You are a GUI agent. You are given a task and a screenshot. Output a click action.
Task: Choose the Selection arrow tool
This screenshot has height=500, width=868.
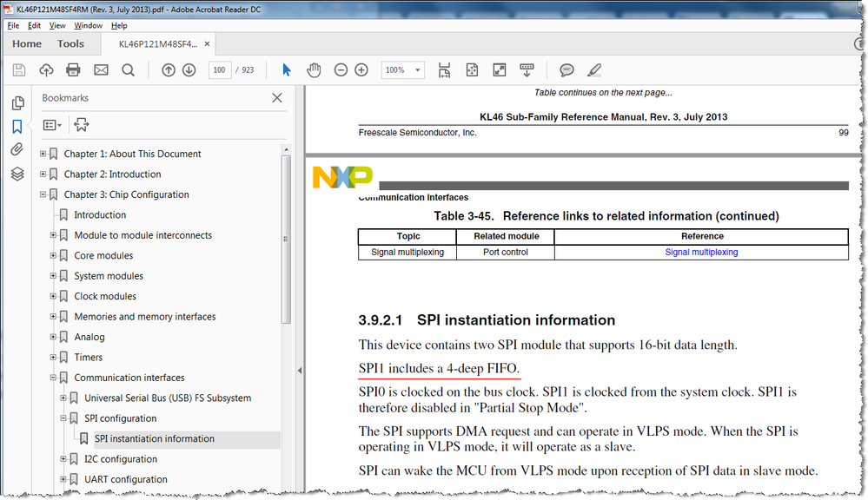(286, 70)
